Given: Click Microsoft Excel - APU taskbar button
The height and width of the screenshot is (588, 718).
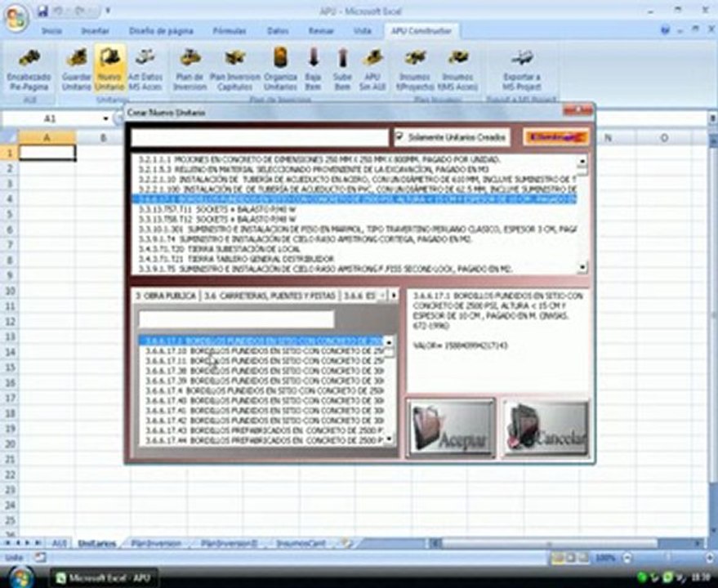Looking at the screenshot, I should (105, 578).
